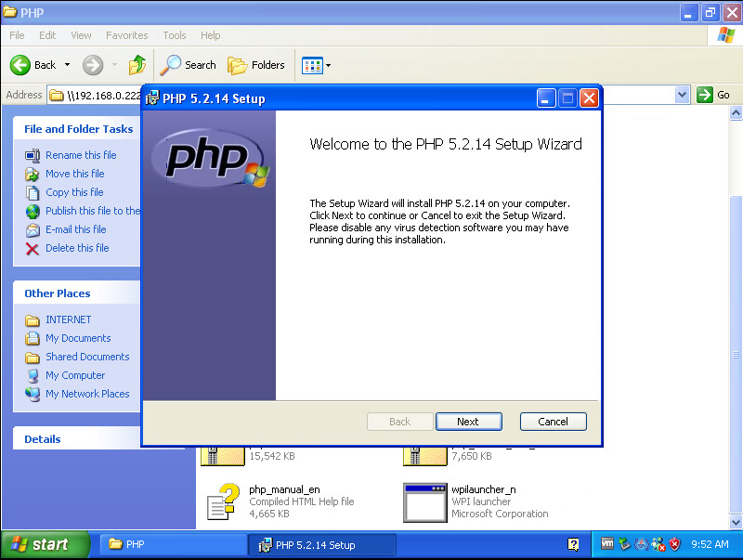The height and width of the screenshot is (560, 743).
Task: Click the Next button in PHP Setup
Action: (x=468, y=422)
